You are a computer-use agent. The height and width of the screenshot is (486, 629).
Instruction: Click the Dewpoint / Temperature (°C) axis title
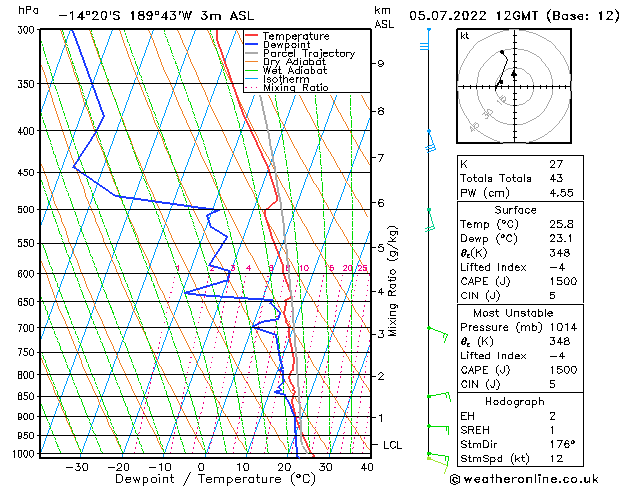pyautogui.click(x=215, y=479)
